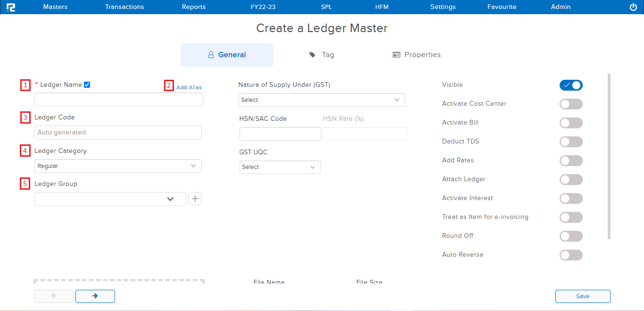Image resolution: width=644 pixels, height=311 pixels.
Task: Click the left arrow previous-page button
Action: point(54,296)
